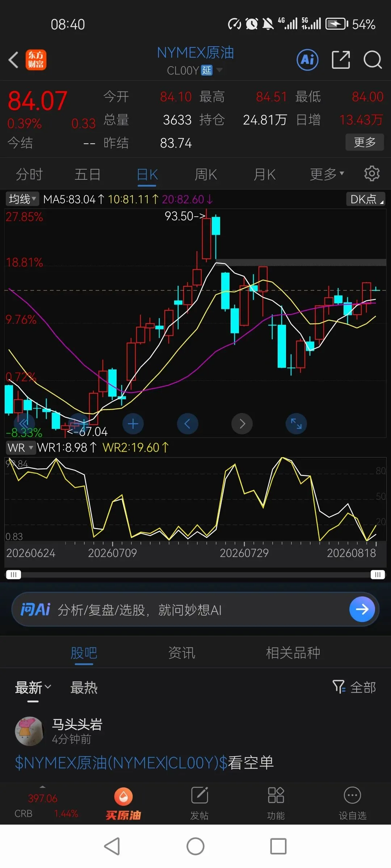Image resolution: width=391 pixels, height=868 pixels.
Task: Open the 均线 indicator dropdown
Action: click(x=22, y=199)
